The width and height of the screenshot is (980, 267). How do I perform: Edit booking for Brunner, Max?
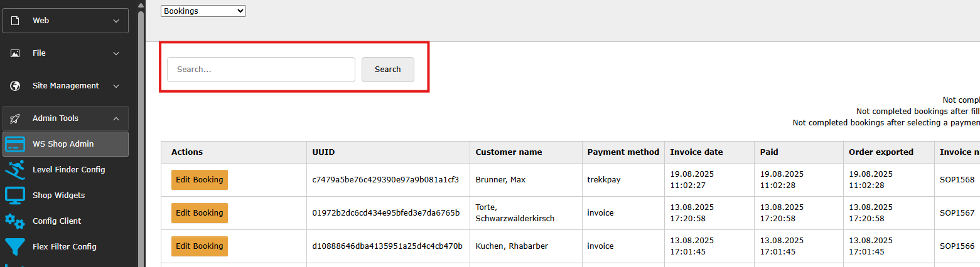tap(199, 180)
